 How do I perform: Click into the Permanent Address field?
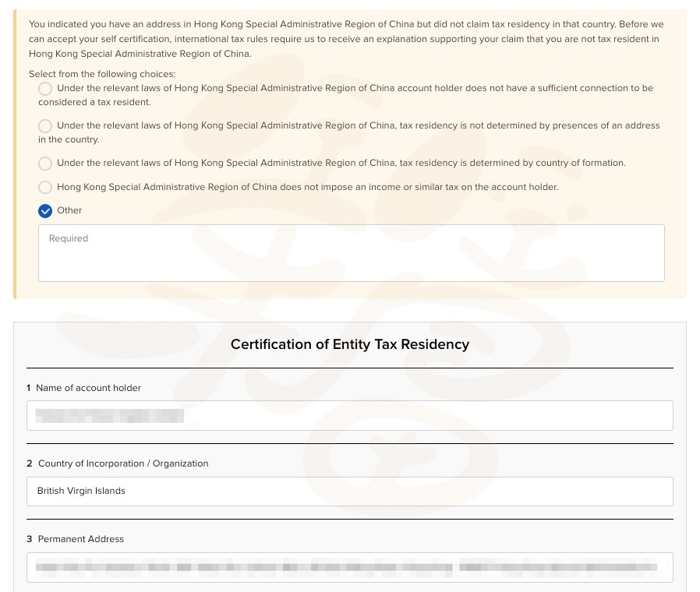tap(349, 567)
